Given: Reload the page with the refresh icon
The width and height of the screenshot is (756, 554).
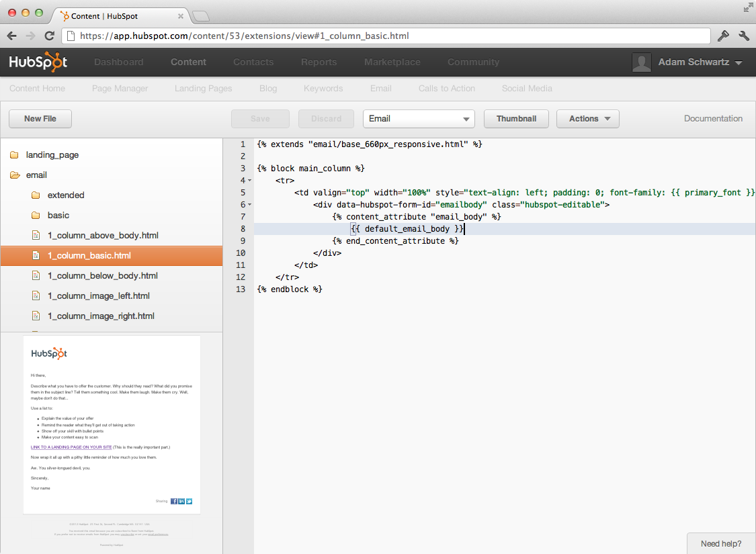Looking at the screenshot, I should pyautogui.click(x=49, y=36).
